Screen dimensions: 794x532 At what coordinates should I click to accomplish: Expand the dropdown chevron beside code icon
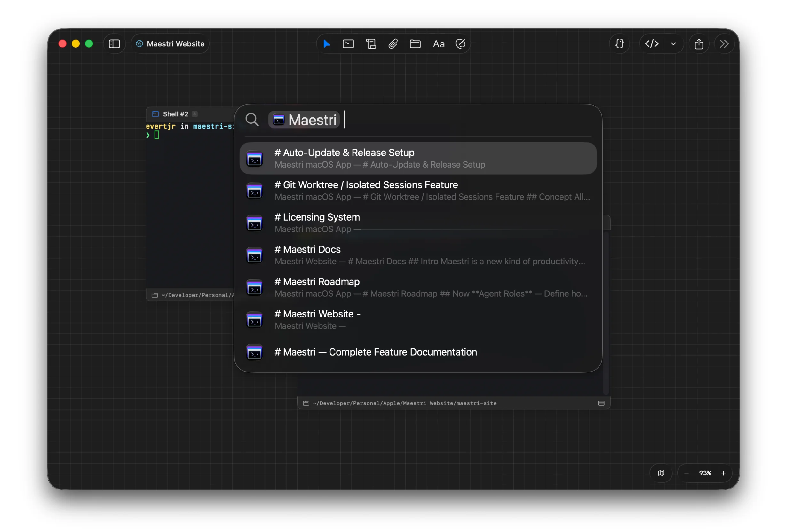(673, 44)
